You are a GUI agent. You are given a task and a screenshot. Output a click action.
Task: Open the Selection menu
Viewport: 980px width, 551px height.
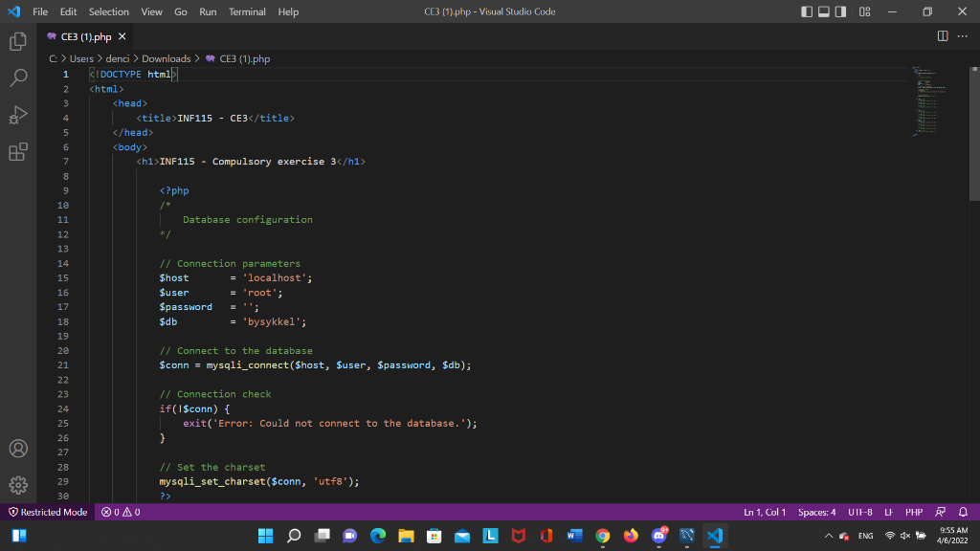[109, 11]
